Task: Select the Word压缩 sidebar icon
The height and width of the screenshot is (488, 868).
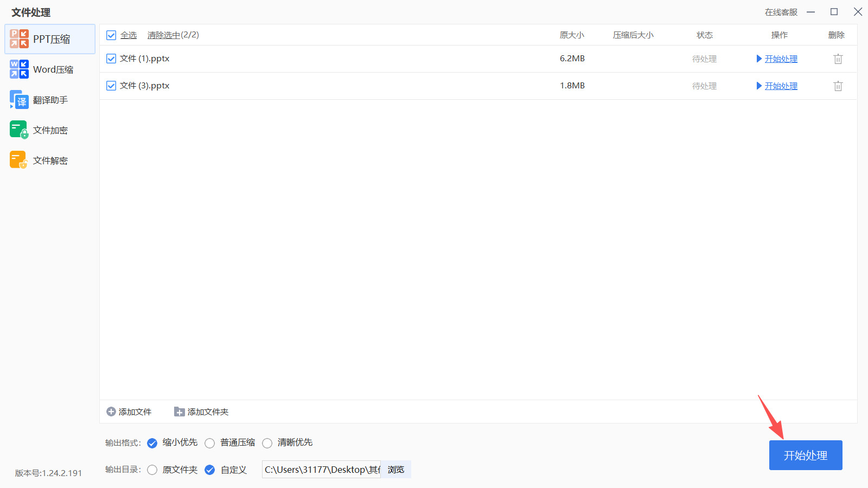Action: point(19,69)
